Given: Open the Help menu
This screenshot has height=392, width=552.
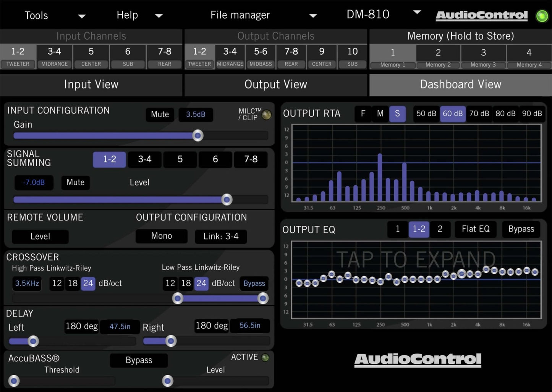Looking at the screenshot, I should pos(127,15).
